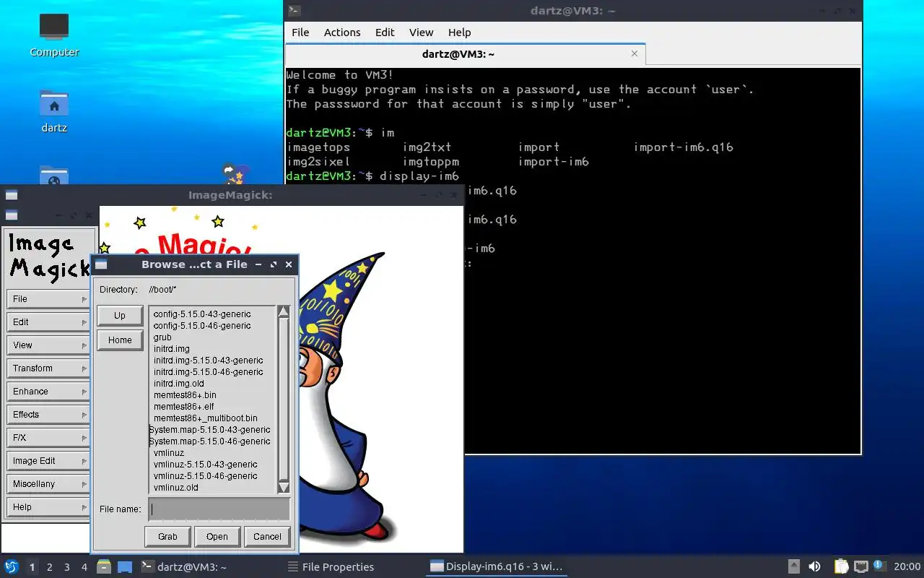Image resolution: width=924 pixels, height=578 pixels.
Task: Minimize the Browse and Select a File dialog
Action: coord(258,264)
